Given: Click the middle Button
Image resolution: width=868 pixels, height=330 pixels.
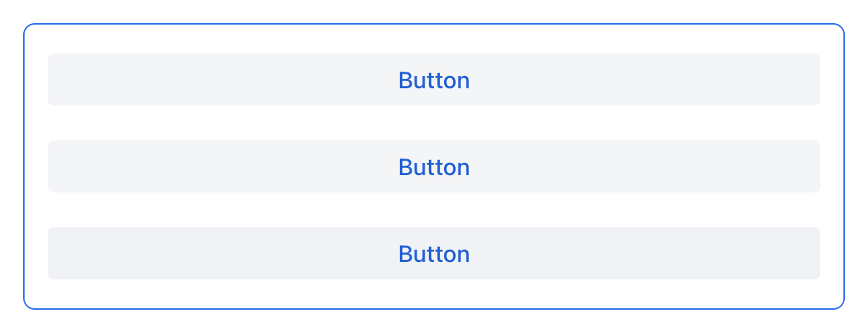Looking at the screenshot, I should pos(434,166).
